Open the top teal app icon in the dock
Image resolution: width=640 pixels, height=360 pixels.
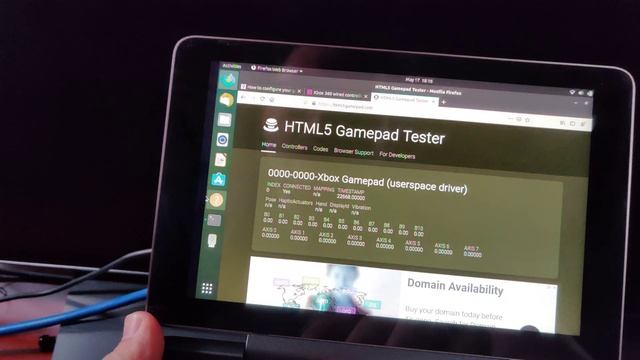228,80
